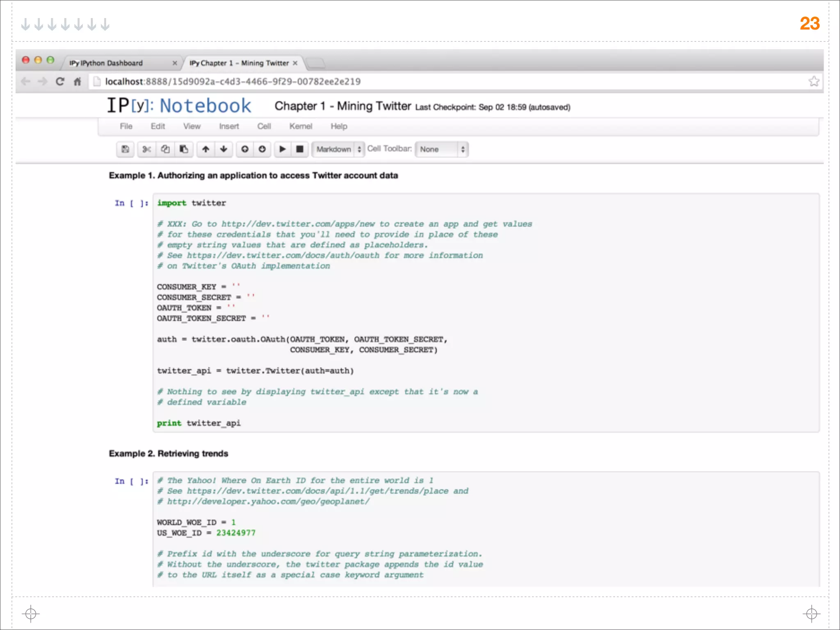Copy cell using the copy icon

point(165,149)
